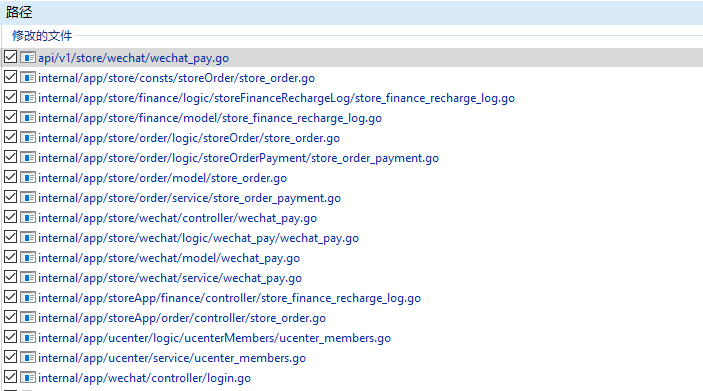Image resolution: width=703 pixels, height=391 pixels.
Task: Toggle checkbox for storeOrderPayment/store_order_payment.go
Action: point(10,157)
